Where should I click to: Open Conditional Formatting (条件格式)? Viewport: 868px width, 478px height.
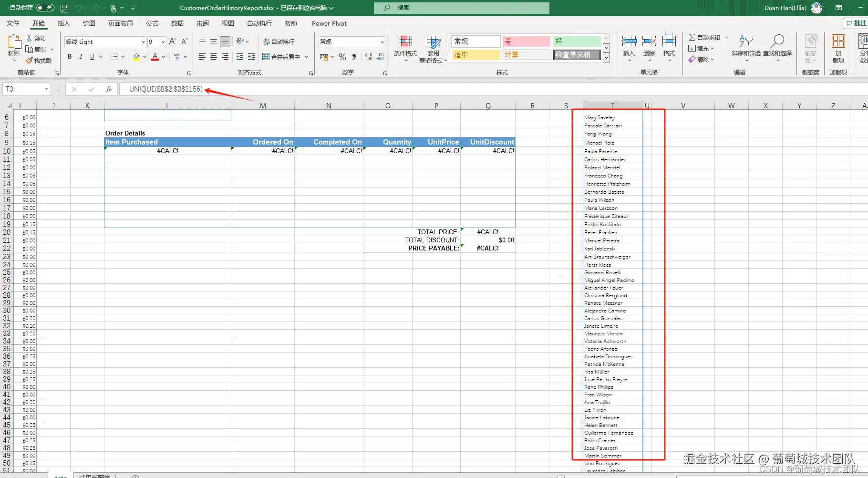(x=405, y=48)
